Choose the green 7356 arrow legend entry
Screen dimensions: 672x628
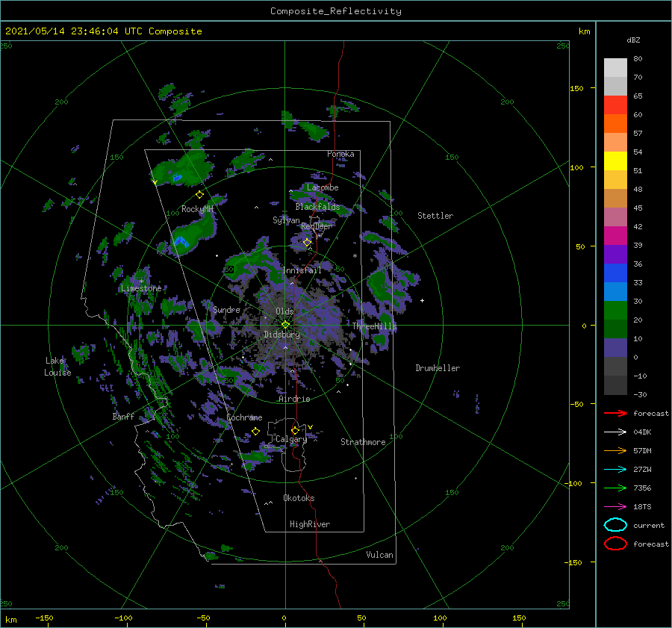[x=615, y=488]
